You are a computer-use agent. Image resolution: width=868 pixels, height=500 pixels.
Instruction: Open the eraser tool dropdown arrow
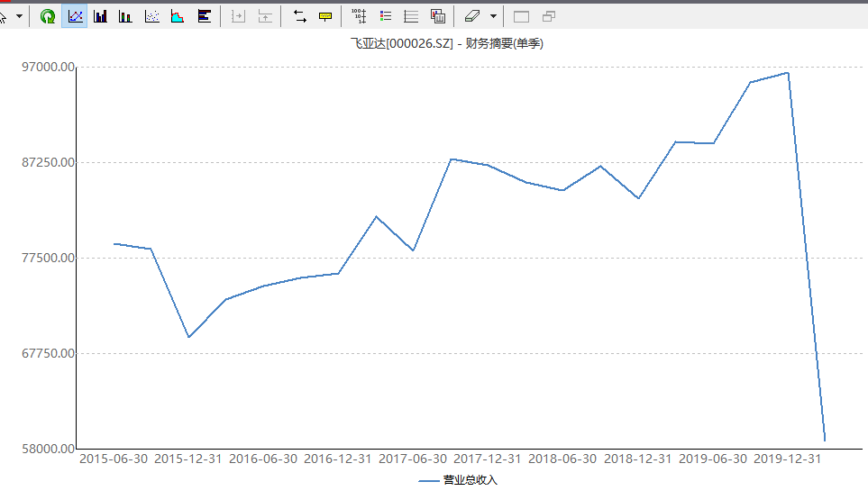click(x=493, y=16)
